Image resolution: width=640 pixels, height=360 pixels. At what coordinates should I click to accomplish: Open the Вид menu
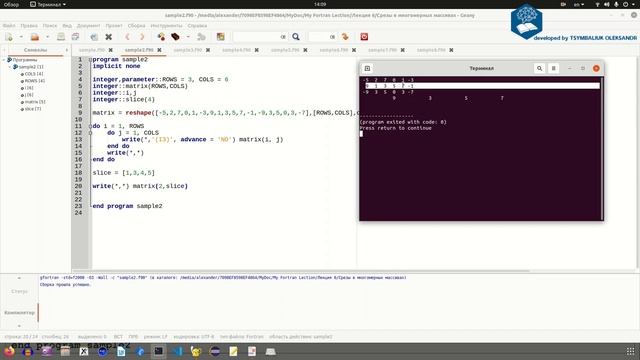[x=67, y=25]
